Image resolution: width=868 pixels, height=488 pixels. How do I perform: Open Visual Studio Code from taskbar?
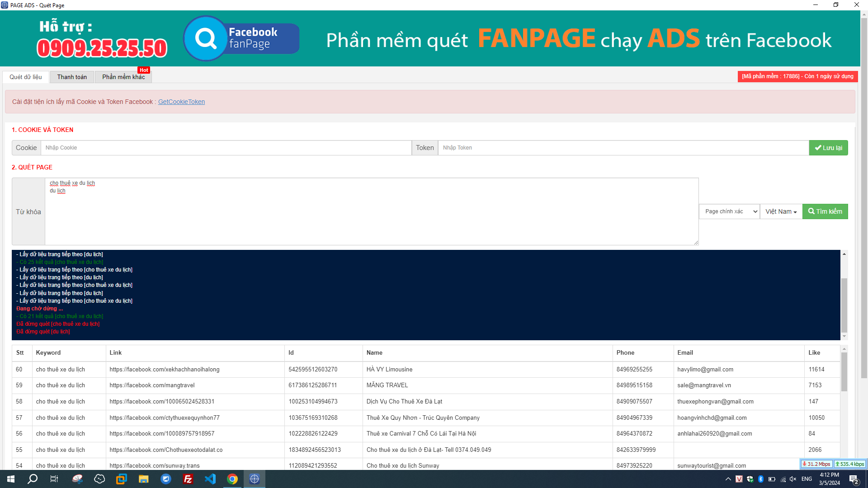click(x=210, y=479)
